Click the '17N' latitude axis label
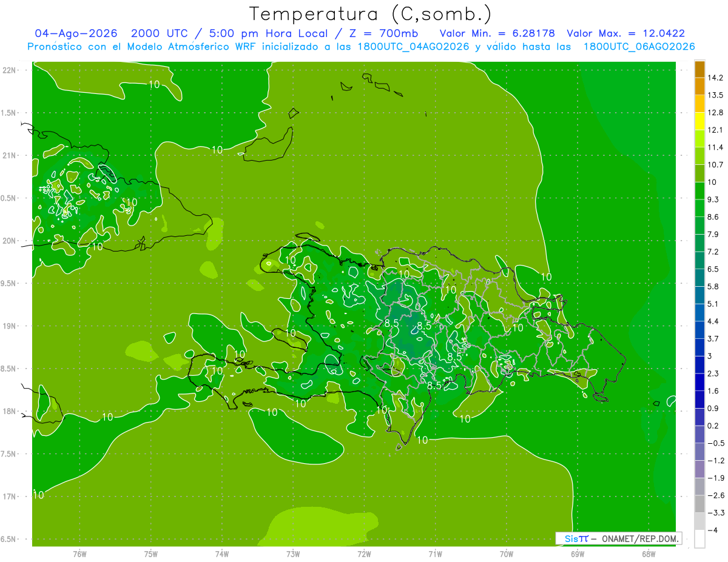728x562 pixels. click(9, 497)
